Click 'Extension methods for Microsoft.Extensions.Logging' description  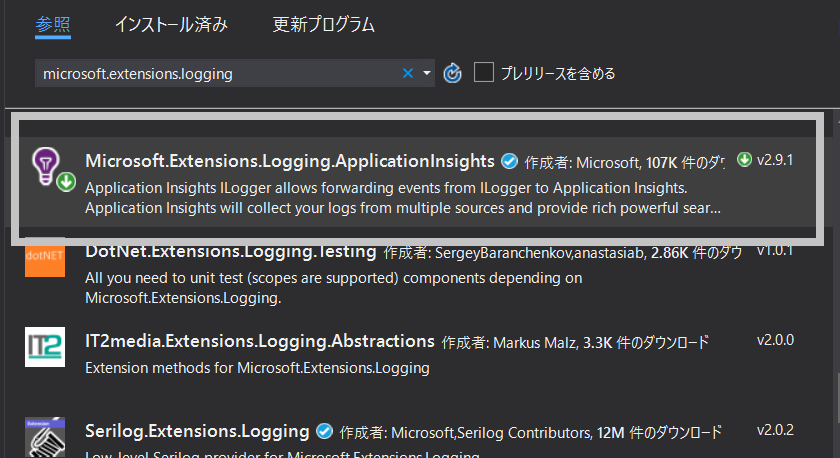257,368
